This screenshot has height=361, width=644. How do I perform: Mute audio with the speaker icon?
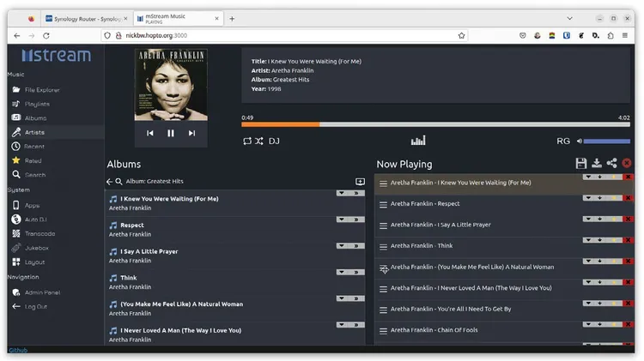pyautogui.click(x=579, y=141)
